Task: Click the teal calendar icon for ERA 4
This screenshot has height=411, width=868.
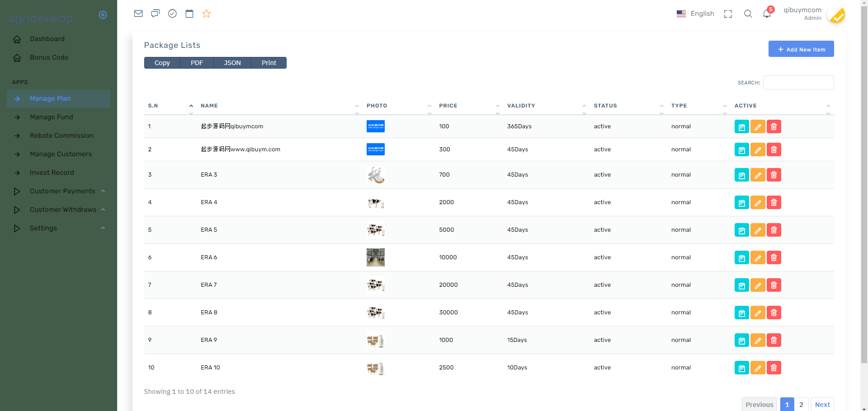Action: pyautogui.click(x=742, y=202)
